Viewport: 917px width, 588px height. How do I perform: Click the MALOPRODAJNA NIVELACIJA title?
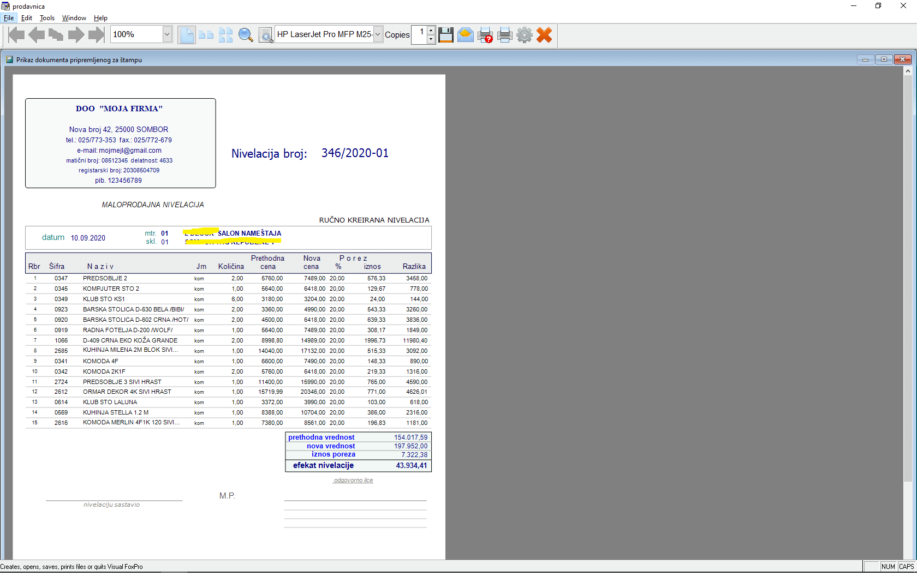(153, 205)
